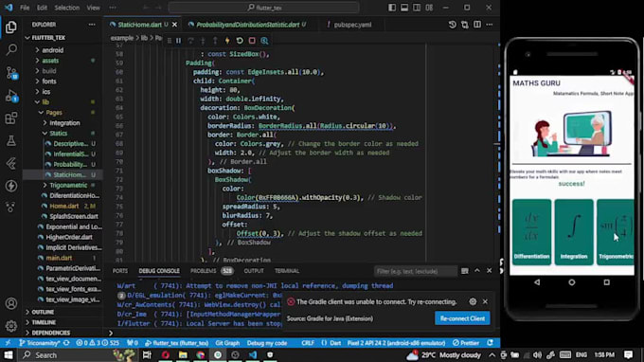The height and width of the screenshot is (362, 644).
Task: Open the Edit menu
Action: coord(42,8)
